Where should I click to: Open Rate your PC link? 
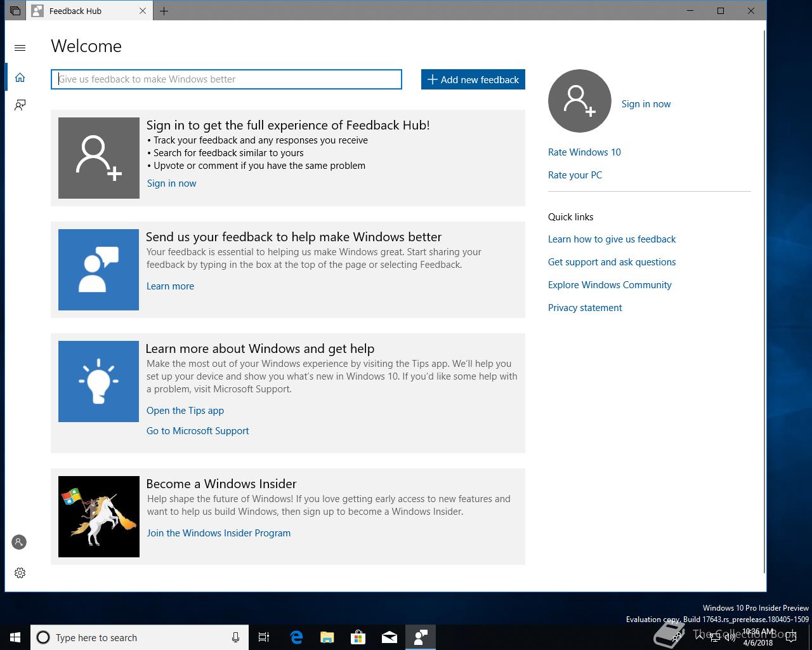575,175
